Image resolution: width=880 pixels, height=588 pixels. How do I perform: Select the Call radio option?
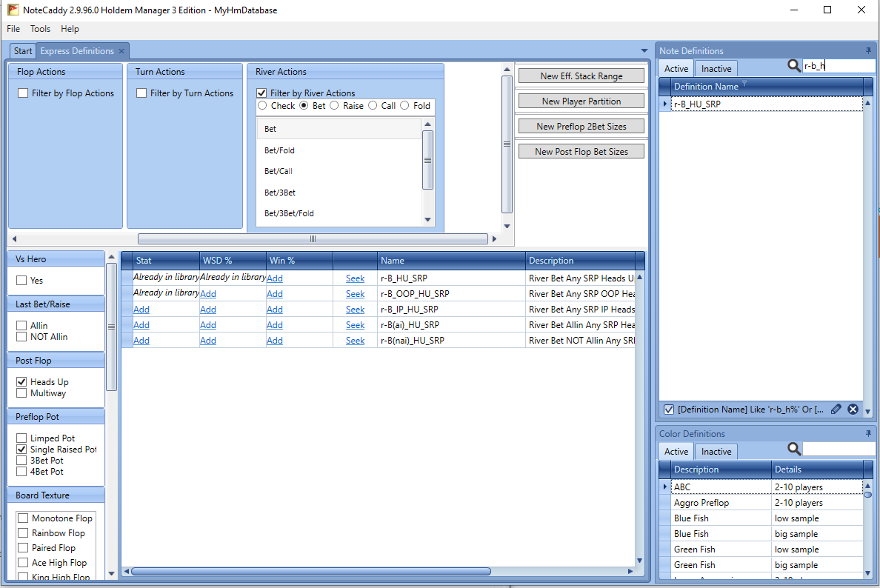[373, 105]
